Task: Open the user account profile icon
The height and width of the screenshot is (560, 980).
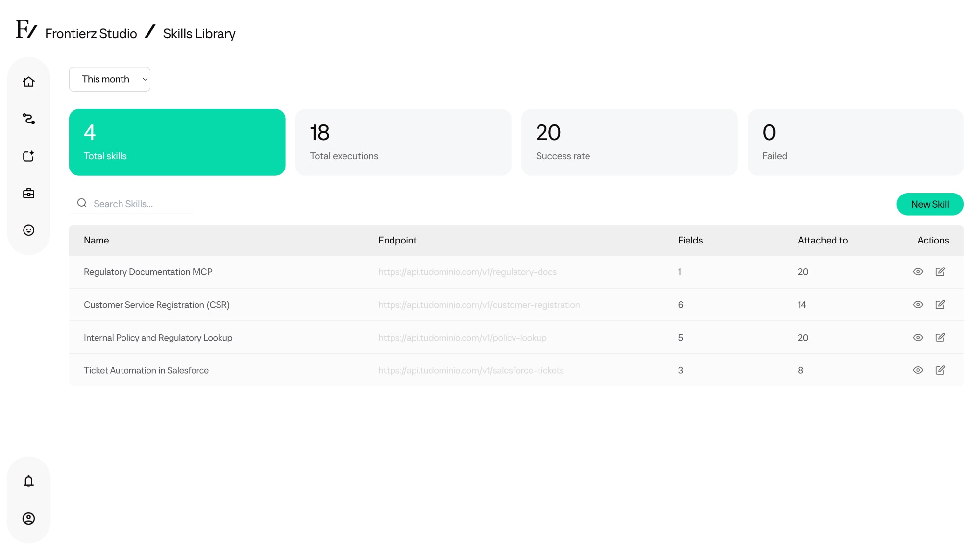Action: pyautogui.click(x=29, y=519)
